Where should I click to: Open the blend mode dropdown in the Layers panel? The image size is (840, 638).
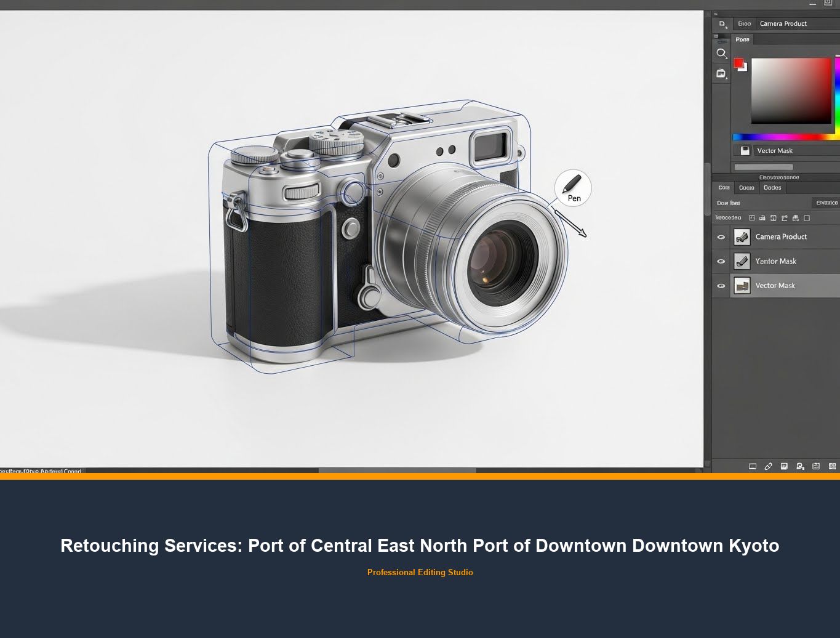728,203
